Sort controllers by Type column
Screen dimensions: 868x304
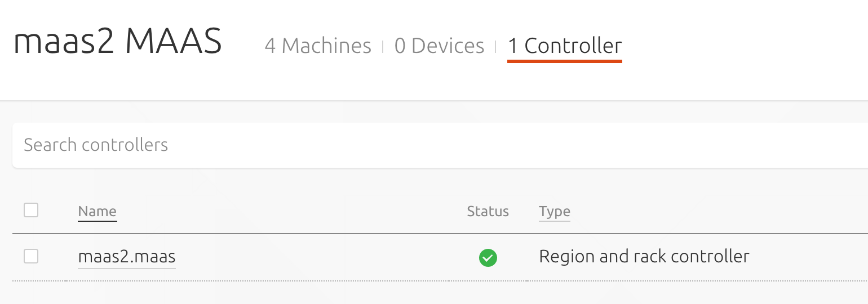pos(554,212)
